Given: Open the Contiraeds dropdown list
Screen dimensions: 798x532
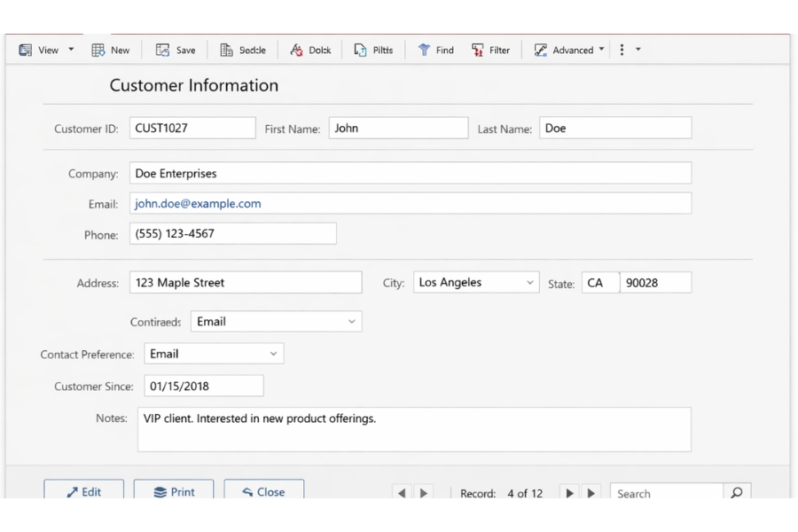Looking at the screenshot, I should pos(351,322).
